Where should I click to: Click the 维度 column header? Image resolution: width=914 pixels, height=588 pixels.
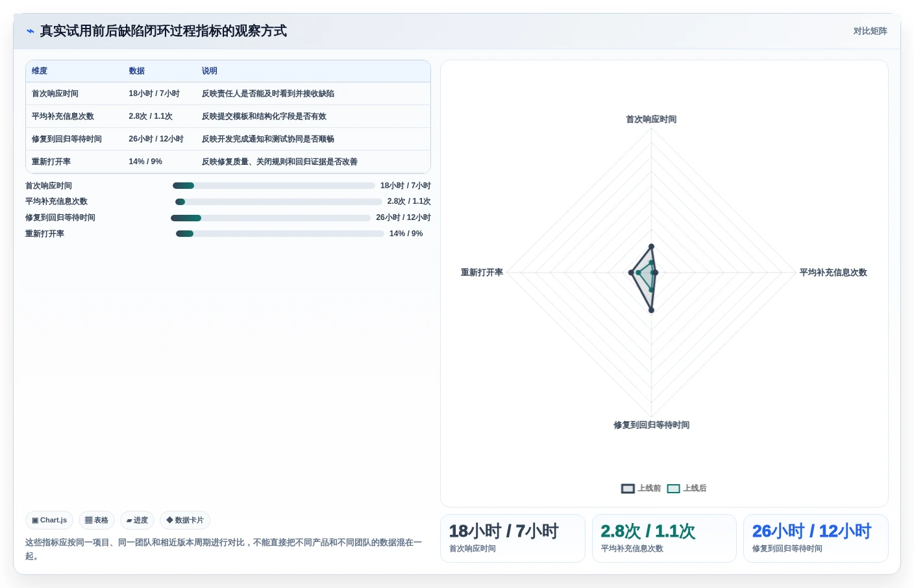pyautogui.click(x=40, y=71)
